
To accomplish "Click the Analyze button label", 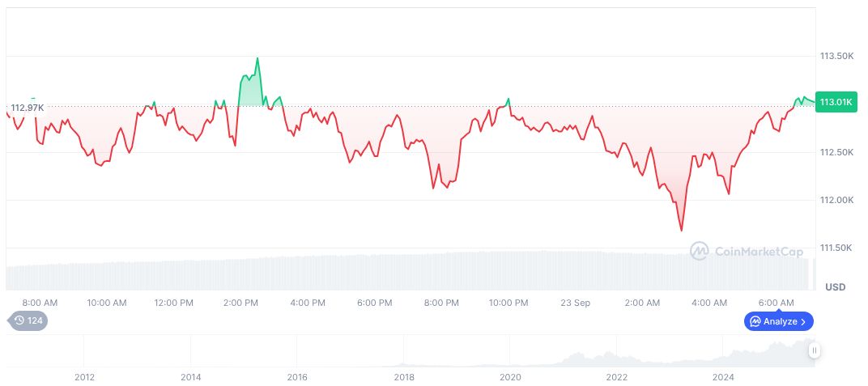I will pyautogui.click(x=779, y=321).
